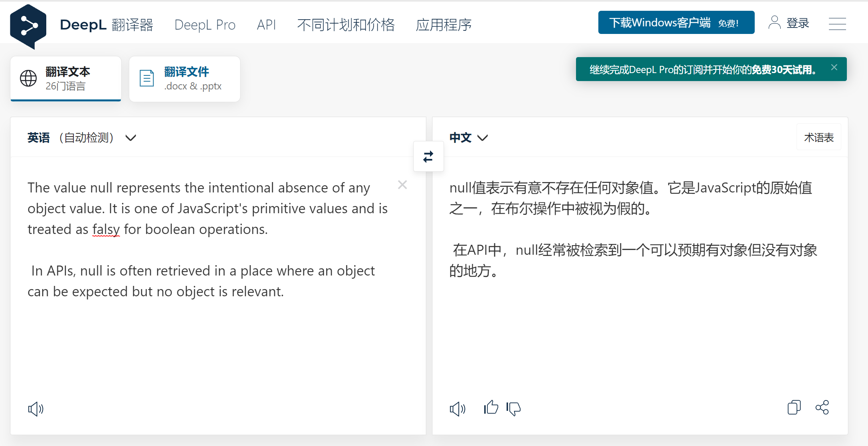Give the translation a thumbs down
868x446 pixels.
click(x=514, y=408)
